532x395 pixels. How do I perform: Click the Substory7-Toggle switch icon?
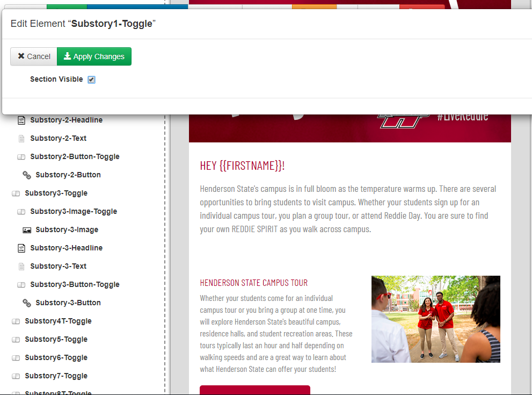click(16, 376)
